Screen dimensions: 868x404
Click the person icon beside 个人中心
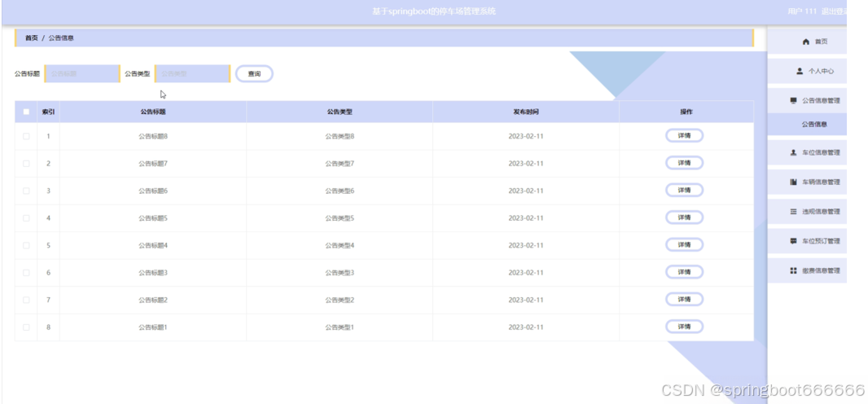tap(800, 71)
